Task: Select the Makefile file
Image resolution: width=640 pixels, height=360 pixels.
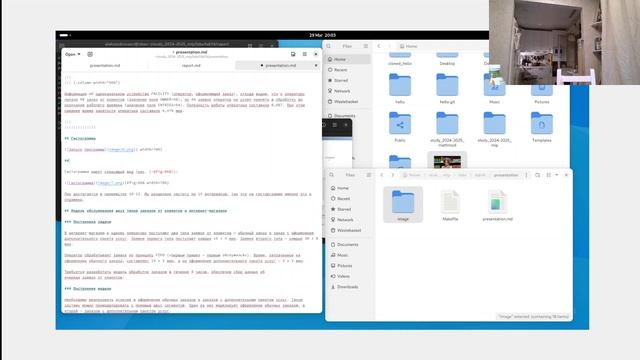Action: (450, 205)
